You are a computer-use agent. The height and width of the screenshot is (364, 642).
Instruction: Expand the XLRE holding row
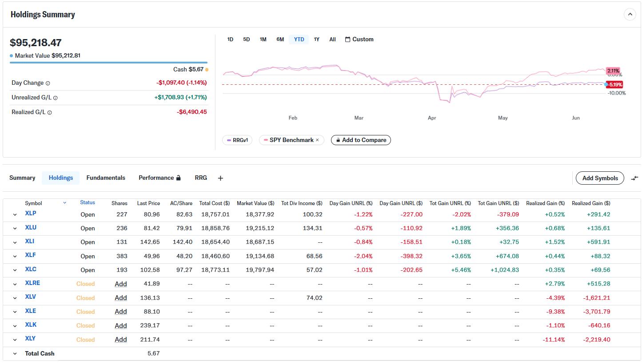point(15,284)
